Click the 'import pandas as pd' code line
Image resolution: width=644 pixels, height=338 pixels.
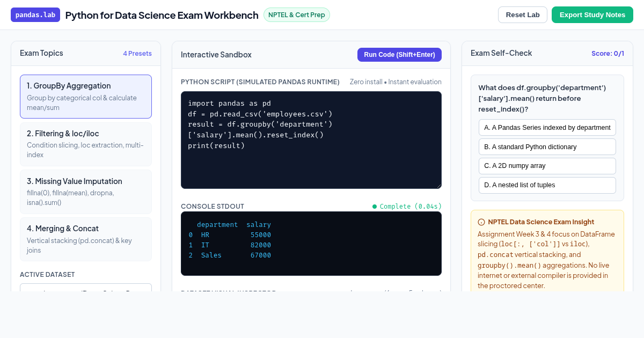coord(229,103)
